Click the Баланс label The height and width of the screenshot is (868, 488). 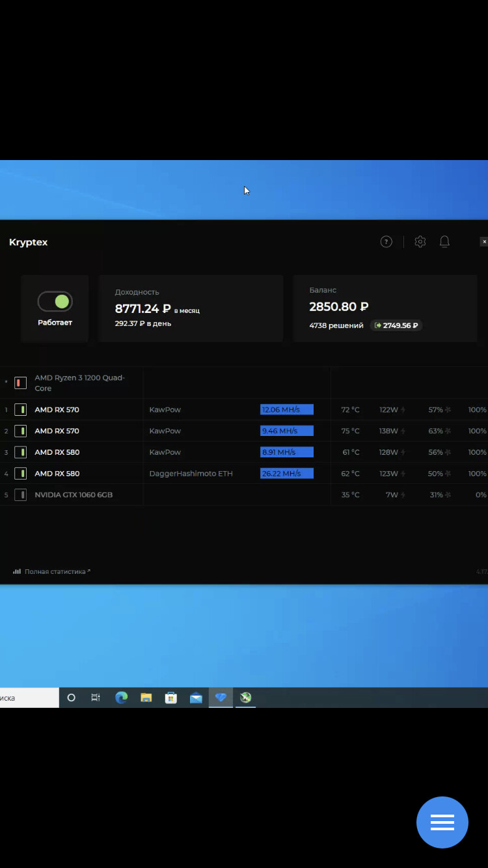click(323, 290)
